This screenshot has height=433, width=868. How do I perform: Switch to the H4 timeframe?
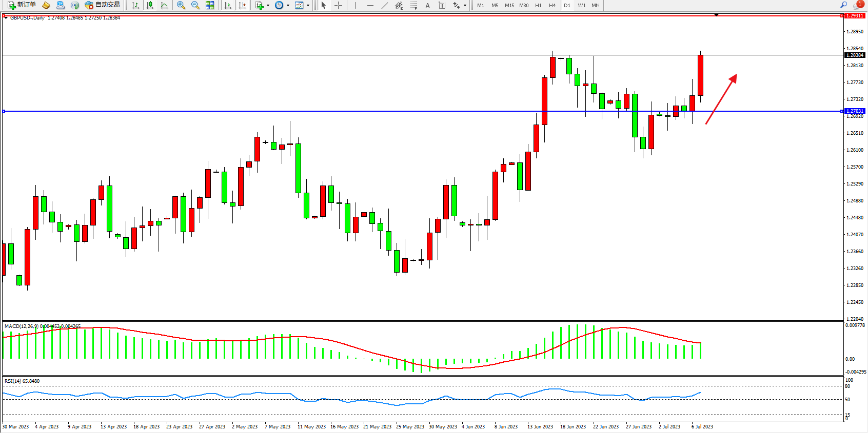(x=552, y=5)
